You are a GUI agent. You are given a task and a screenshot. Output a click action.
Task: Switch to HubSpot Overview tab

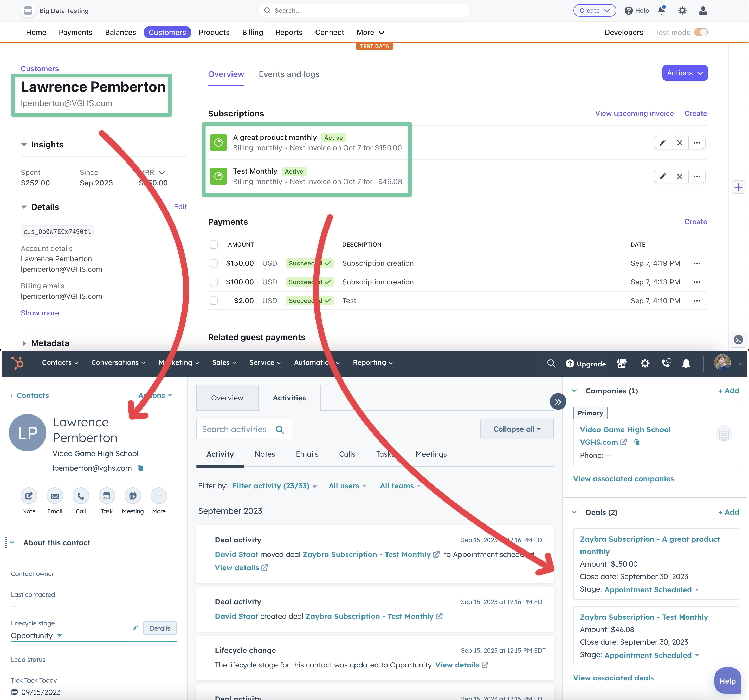[227, 398]
